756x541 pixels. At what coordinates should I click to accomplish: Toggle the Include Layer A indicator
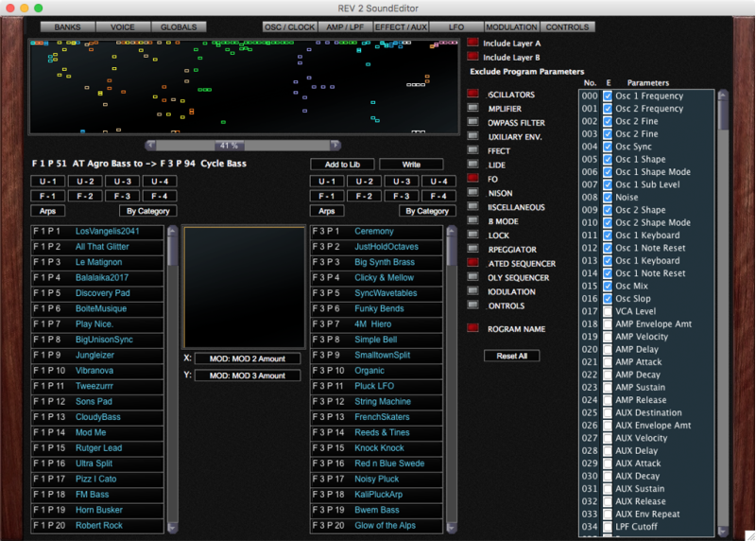click(x=472, y=43)
